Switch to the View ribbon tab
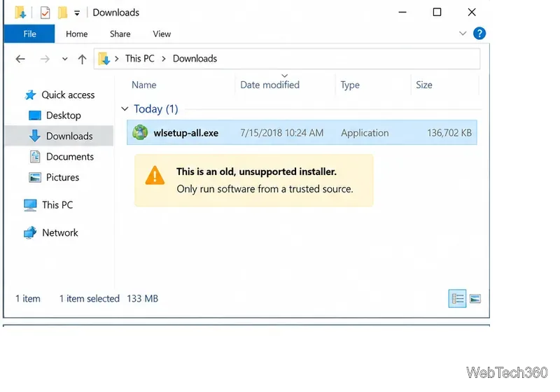The image size is (560, 392). pos(162,34)
